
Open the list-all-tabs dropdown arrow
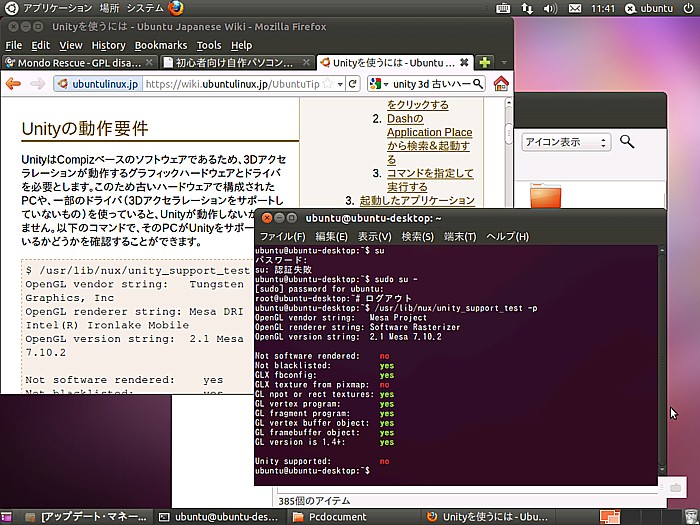[x=504, y=62]
